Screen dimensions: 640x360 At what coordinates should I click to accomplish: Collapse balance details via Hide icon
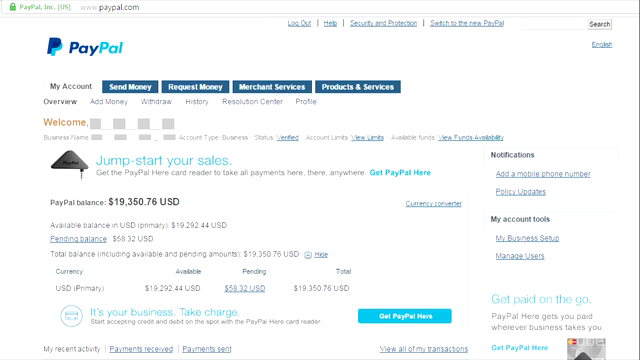click(308, 255)
